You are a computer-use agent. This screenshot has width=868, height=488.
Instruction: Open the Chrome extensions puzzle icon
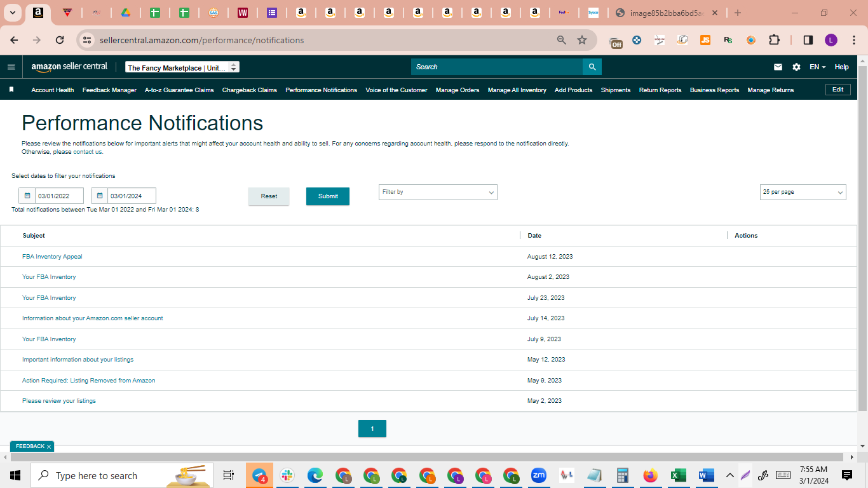pos(774,40)
